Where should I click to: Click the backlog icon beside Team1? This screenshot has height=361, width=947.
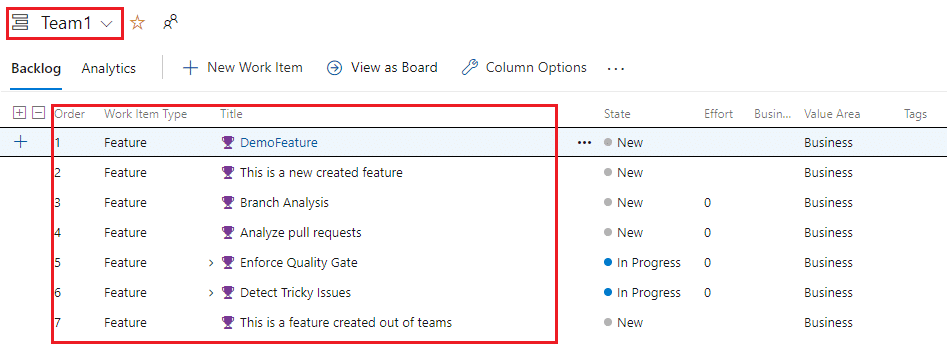[x=20, y=24]
